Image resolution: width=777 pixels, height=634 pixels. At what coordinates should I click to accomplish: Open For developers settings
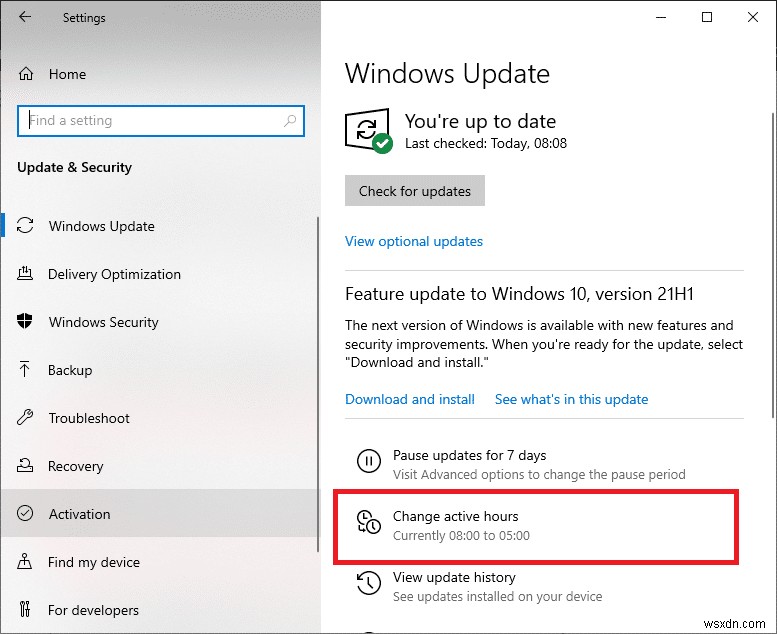coord(93,610)
